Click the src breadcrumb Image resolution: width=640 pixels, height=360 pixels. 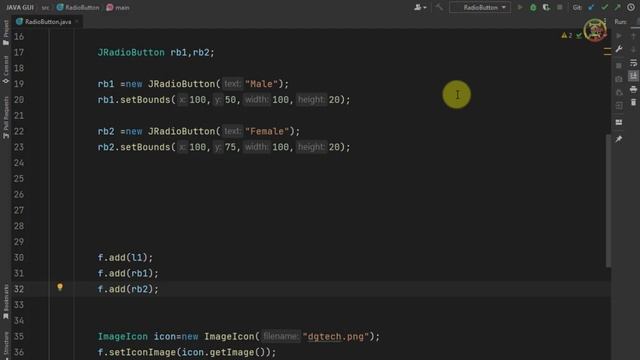[45, 7]
